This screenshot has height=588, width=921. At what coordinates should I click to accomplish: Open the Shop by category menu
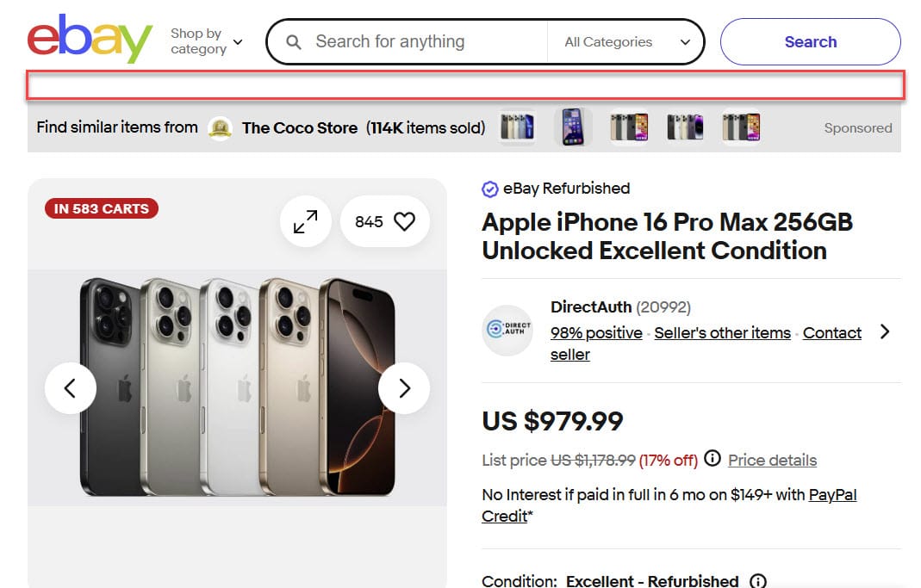point(206,41)
